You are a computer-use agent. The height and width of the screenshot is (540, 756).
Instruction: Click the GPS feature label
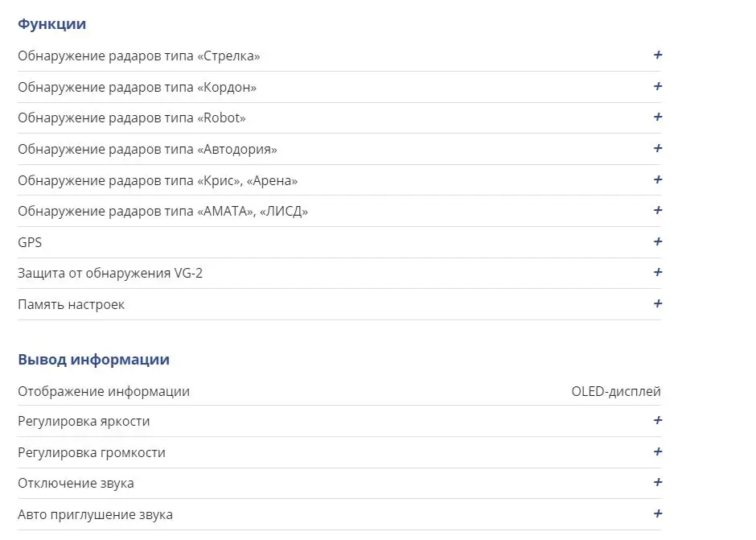[x=30, y=242]
